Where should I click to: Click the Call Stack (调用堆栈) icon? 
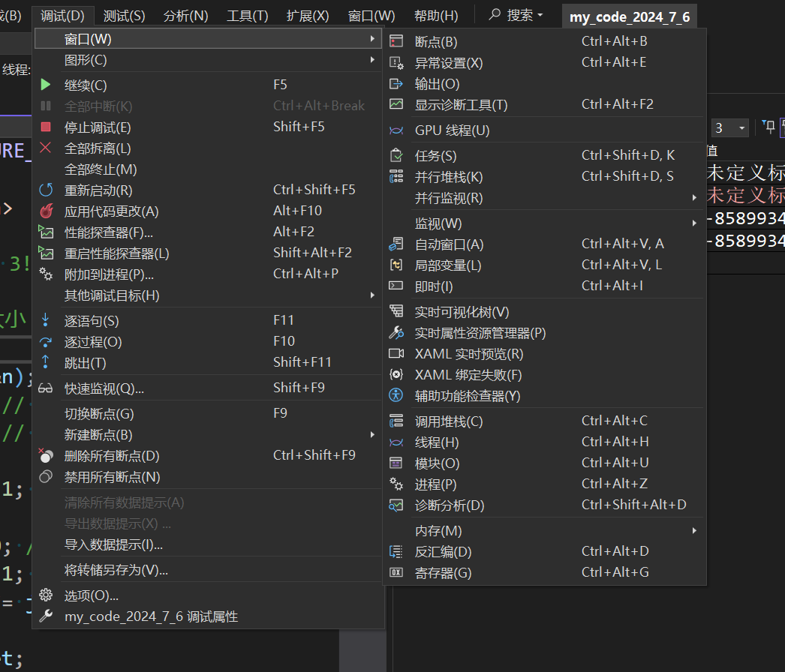point(396,421)
